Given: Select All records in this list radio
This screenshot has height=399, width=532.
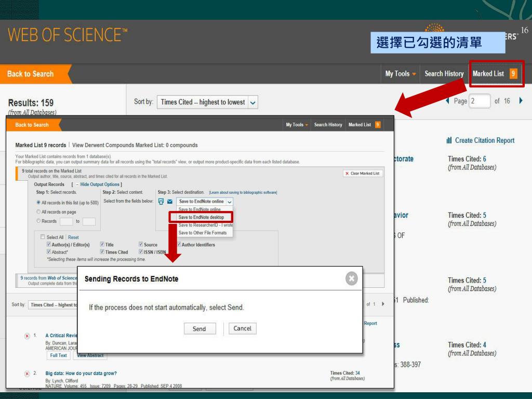Looking at the screenshot, I should pos(38,203).
